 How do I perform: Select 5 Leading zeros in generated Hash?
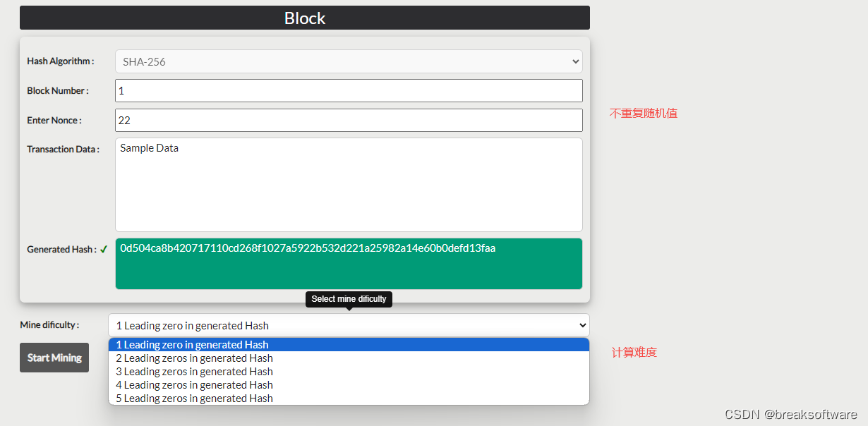coord(349,398)
